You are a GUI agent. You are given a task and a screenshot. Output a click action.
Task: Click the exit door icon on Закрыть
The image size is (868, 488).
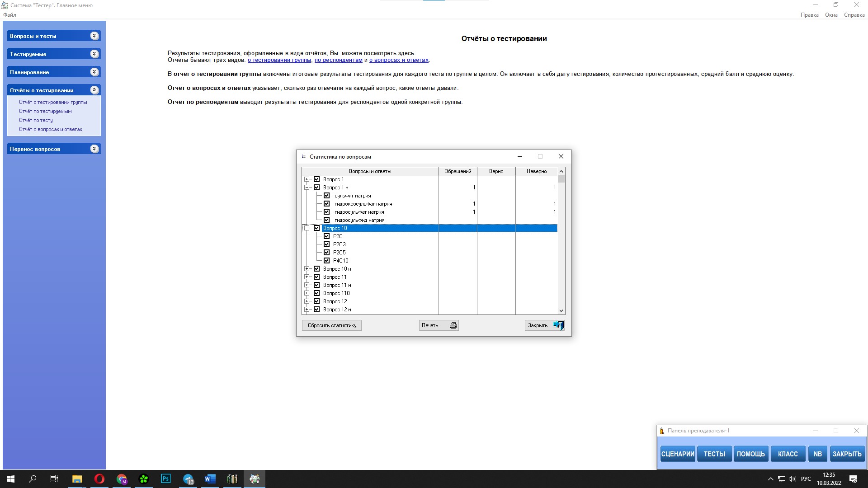559,325
